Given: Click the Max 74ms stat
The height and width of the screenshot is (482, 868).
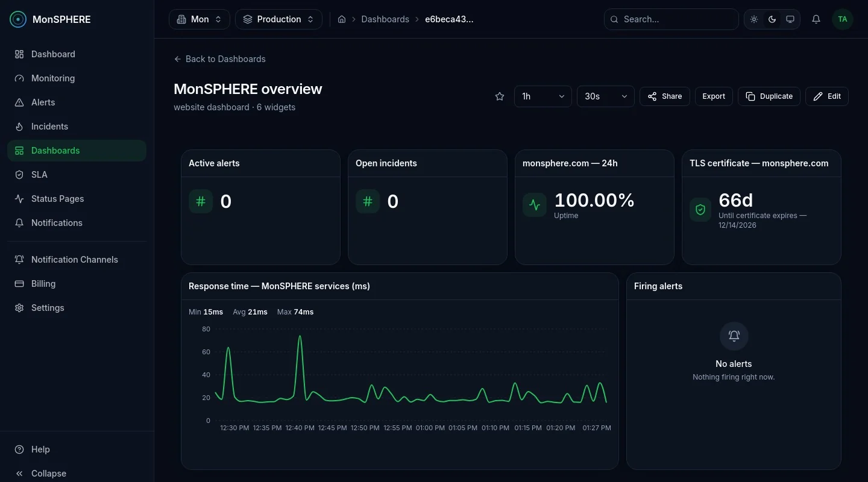Looking at the screenshot, I should pyautogui.click(x=295, y=312).
